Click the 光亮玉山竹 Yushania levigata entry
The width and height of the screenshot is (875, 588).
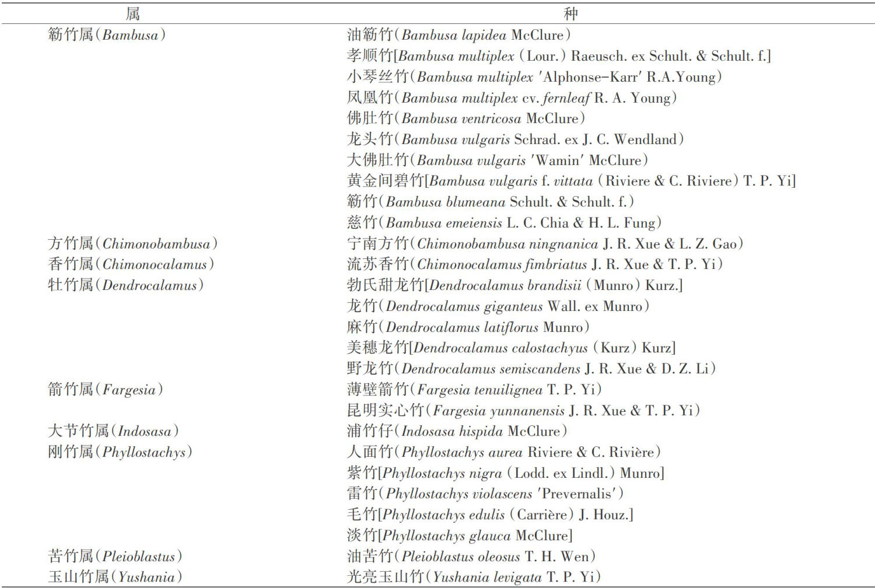pyautogui.click(x=473, y=577)
